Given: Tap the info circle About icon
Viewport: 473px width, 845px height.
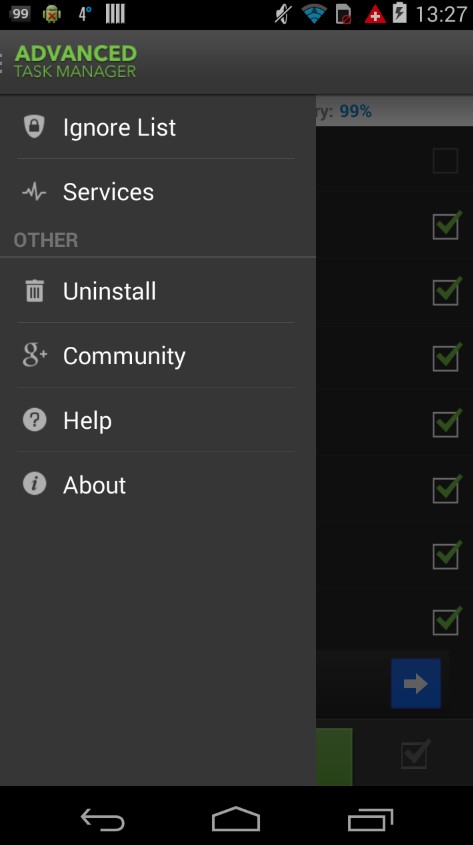Looking at the screenshot, I should (34, 484).
